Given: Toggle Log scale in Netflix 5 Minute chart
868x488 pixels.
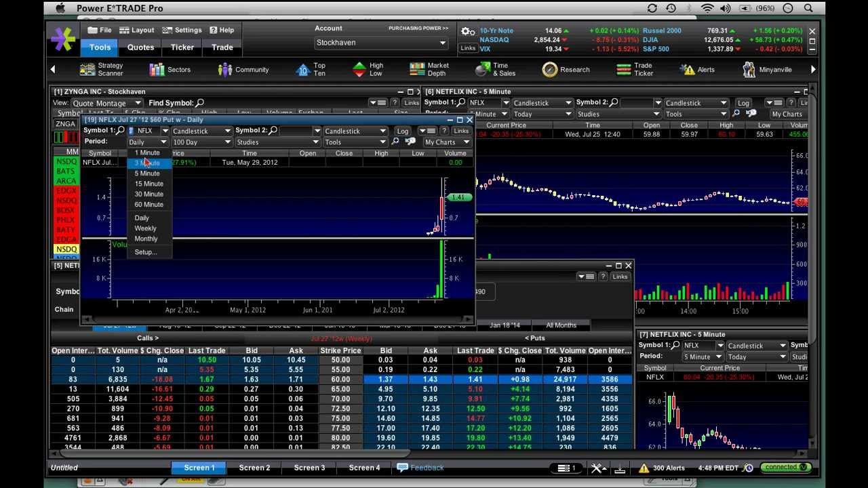Looking at the screenshot, I should 743,103.
